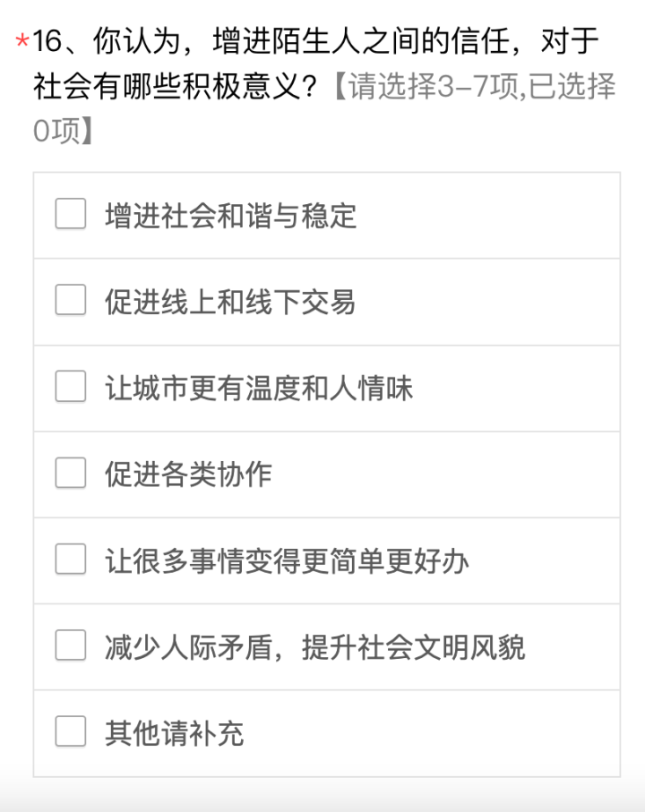The width and height of the screenshot is (645, 812).
Task: Select the checkbox for 减少人际矛盾，提升社会文明风貌
Action: 71,645
